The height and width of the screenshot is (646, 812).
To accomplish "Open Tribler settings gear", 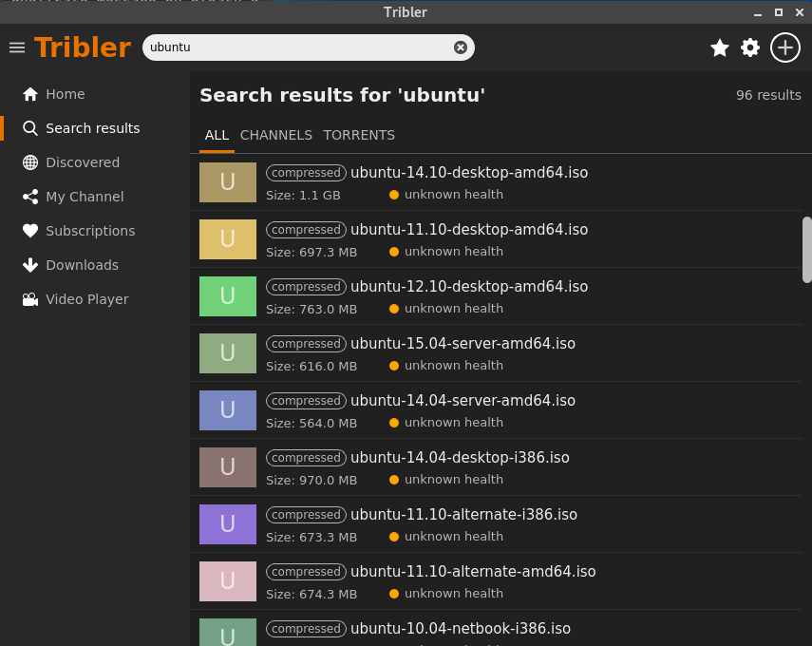I will pyautogui.click(x=750, y=47).
